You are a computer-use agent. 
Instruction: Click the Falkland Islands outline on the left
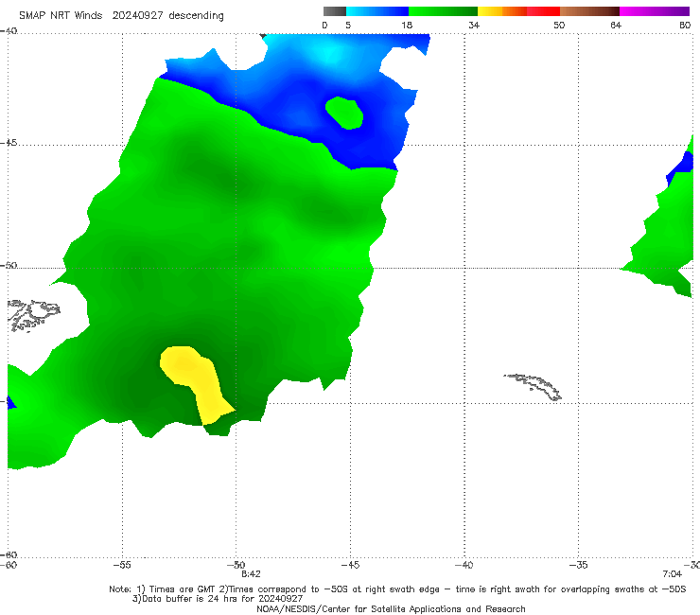(33, 315)
